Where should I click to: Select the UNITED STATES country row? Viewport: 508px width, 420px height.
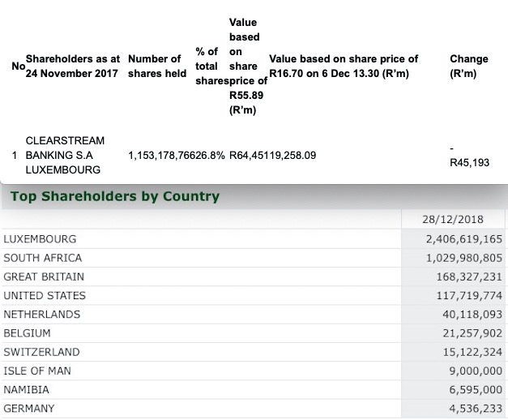coord(253,295)
